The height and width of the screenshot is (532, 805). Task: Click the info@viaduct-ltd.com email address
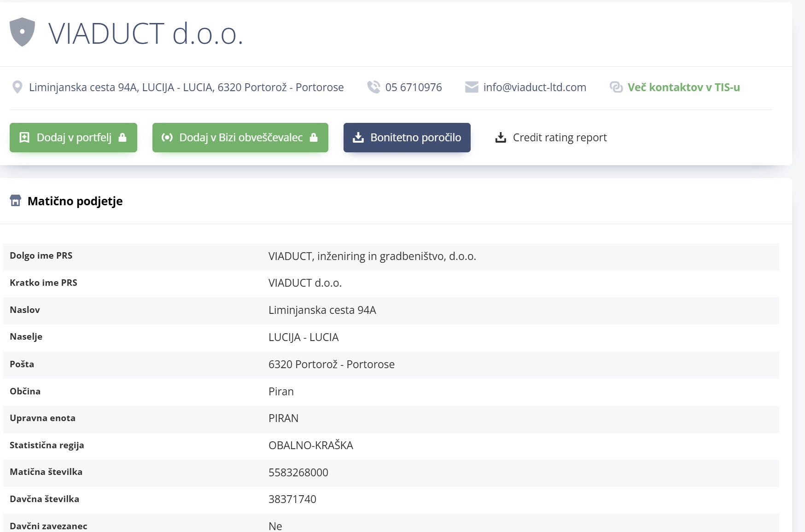535,87
